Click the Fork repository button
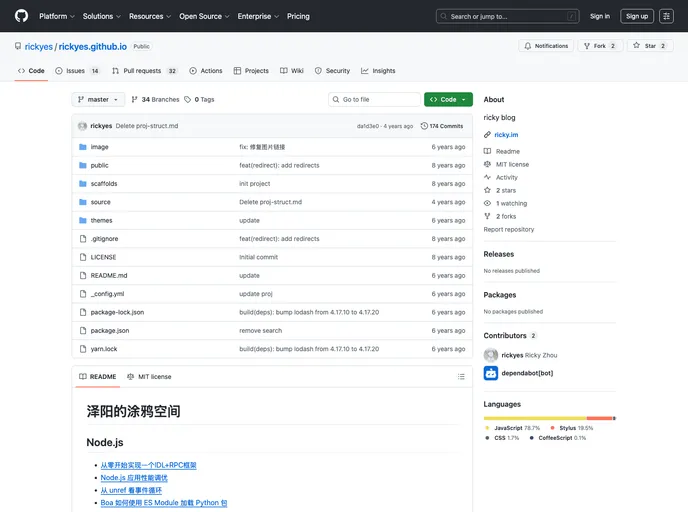This screenshot has height=512, width=688. (x=600, y=46)
